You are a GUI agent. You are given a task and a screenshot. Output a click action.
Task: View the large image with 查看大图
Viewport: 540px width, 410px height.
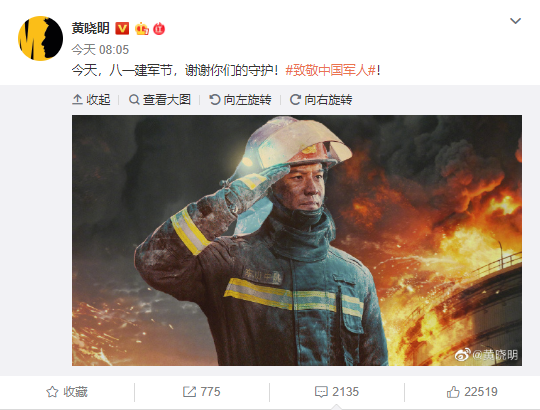tap(160, 100)
